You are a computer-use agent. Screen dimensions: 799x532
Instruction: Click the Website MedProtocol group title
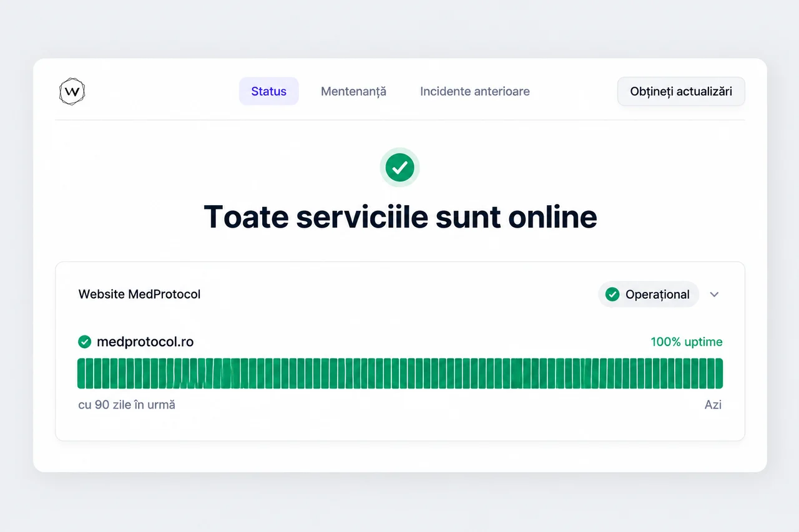click(140, 294)
